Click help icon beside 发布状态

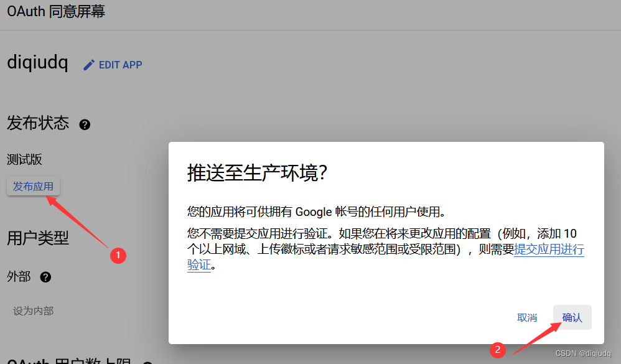coord(85,125)
